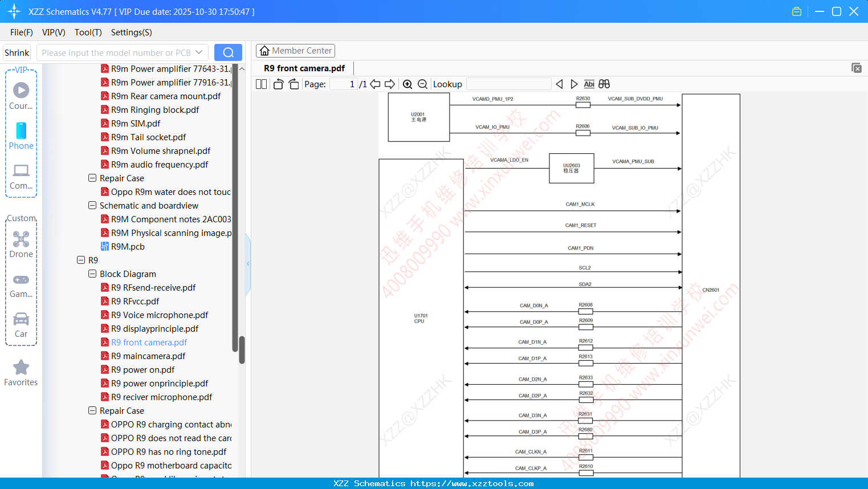This screenshot has width=868, height=489.
Task: Open the yellow store icon in title bar
Action: coord(797,11)
